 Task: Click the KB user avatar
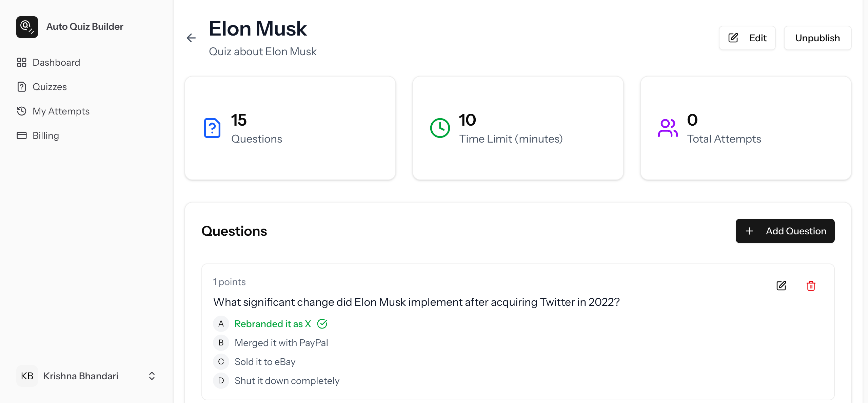(27, 376)
